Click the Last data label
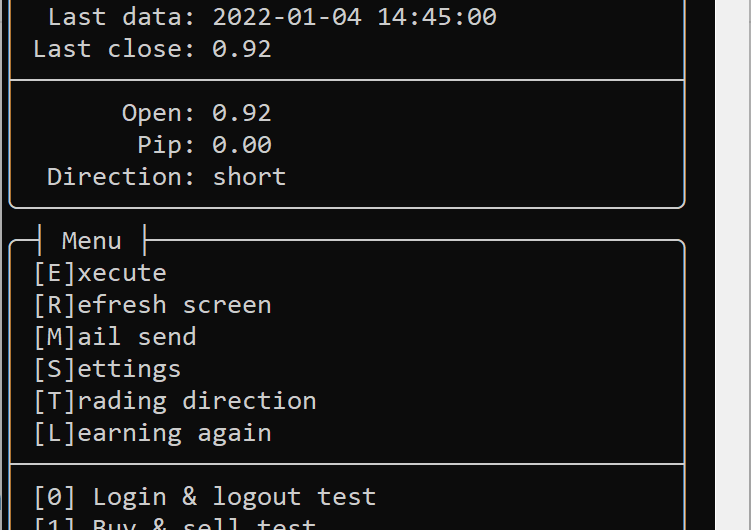The width and height of the screenshot is (751, 530). coord(122,17)
